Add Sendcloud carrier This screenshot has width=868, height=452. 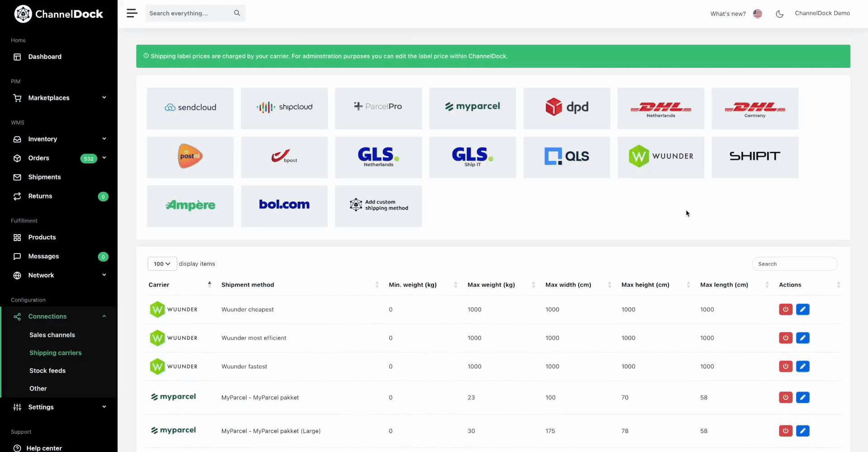click(190, 108)
